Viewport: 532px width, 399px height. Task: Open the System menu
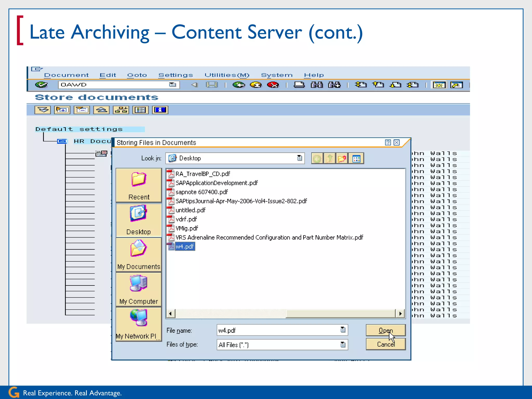point(277,75)
